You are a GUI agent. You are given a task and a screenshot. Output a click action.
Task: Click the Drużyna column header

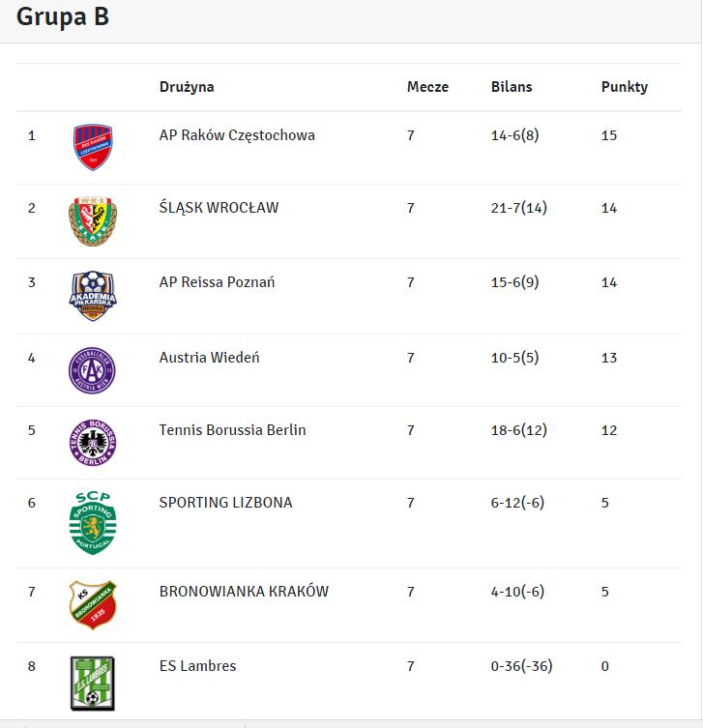187,87
